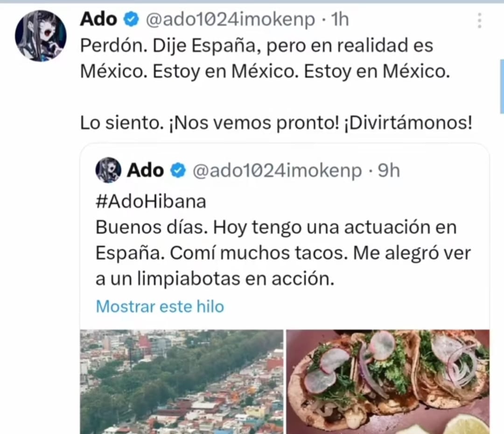Click the scrollbar on the right edge
Screen dimensions: 504x434
[x=502, y=86]
